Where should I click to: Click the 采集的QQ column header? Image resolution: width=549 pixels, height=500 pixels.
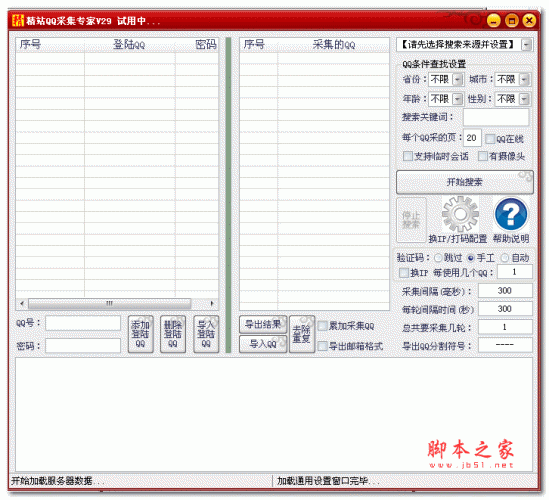click(334, 45)
